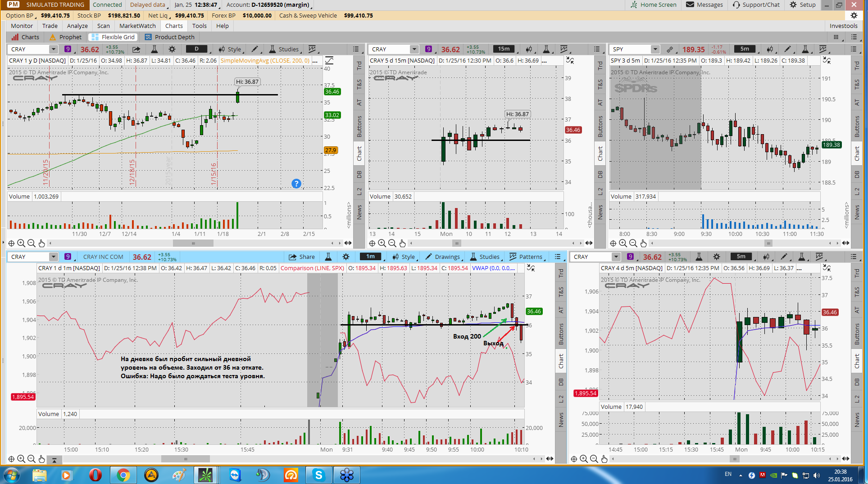
Task: Switch to the MarketWatch tab
Action: pyautogui.click(x=137, y=26)
